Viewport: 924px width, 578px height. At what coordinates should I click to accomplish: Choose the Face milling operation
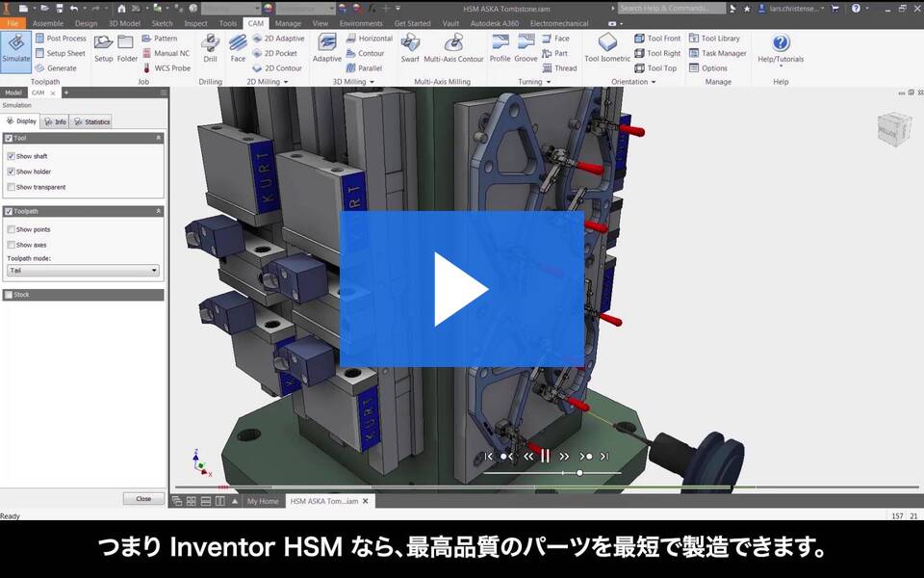[238, 48]
